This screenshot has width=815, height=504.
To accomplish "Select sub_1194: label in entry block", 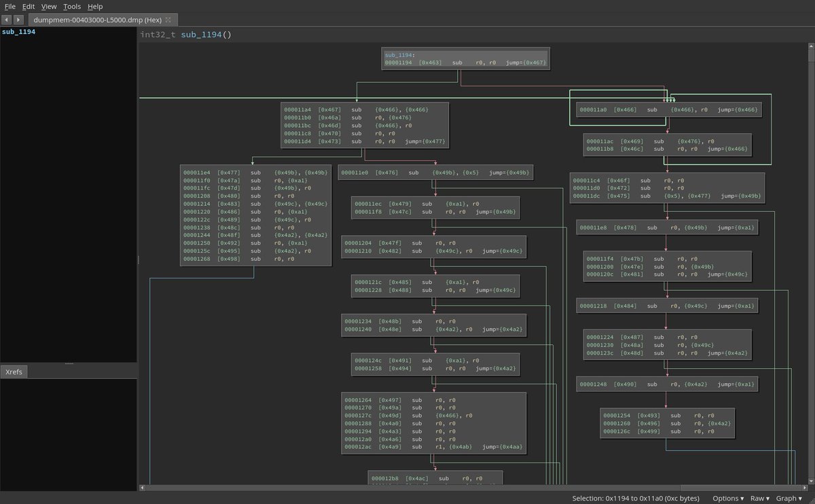I will (399, 54).
